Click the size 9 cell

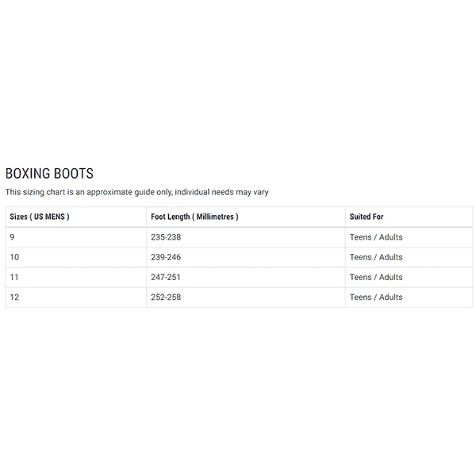coord(12,237)
